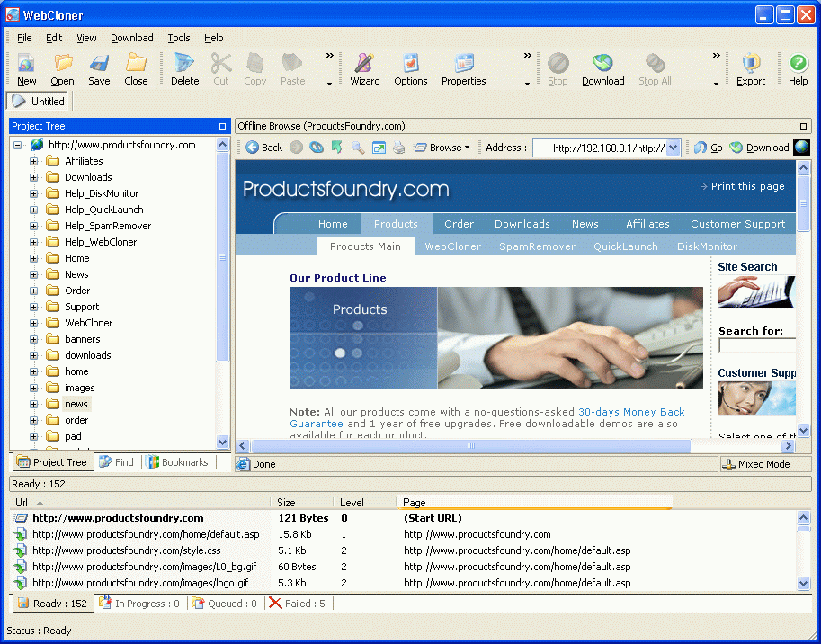Open the Tools menu

179,38
